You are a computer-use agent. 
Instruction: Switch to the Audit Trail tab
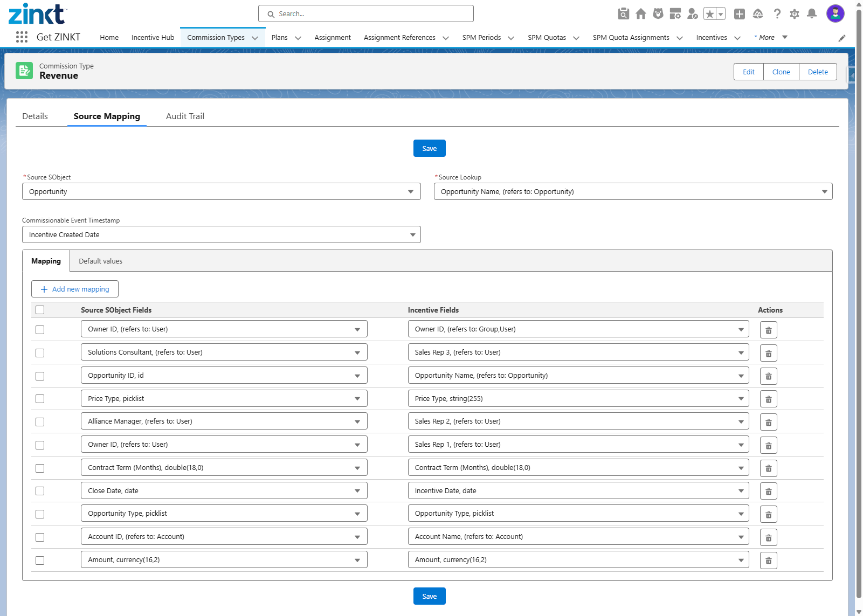(x=185, y=116)
